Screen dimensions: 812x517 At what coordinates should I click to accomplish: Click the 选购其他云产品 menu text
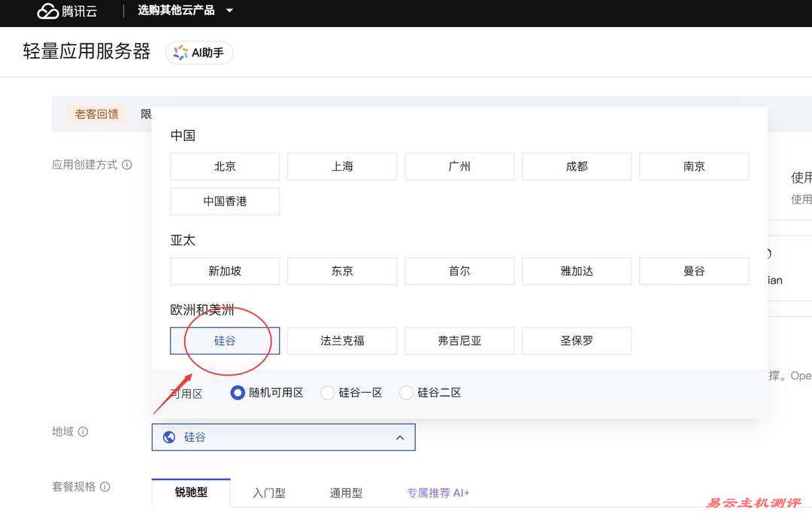[176, 11]
